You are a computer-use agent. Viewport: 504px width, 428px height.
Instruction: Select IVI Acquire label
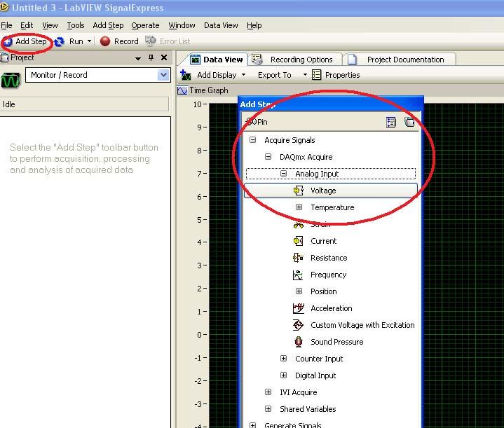coord(299,392)
